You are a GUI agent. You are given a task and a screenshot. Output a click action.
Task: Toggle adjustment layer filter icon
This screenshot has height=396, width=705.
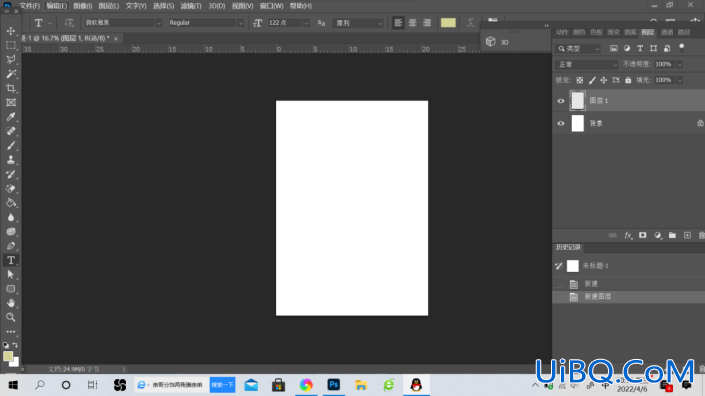tap(627, 49)
